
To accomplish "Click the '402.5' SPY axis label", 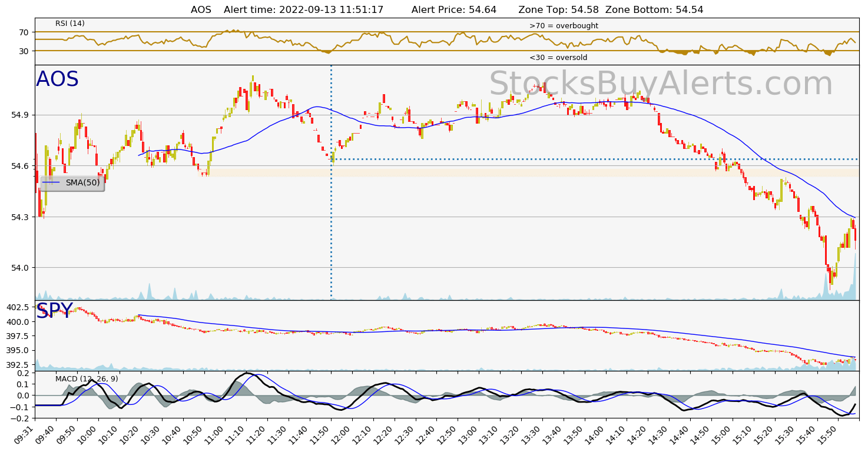I will 18,308.
